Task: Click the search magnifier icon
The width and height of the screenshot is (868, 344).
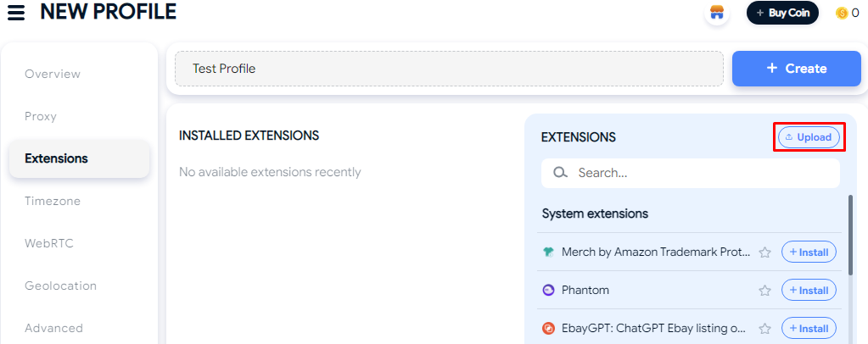Action: pos(560,173)
